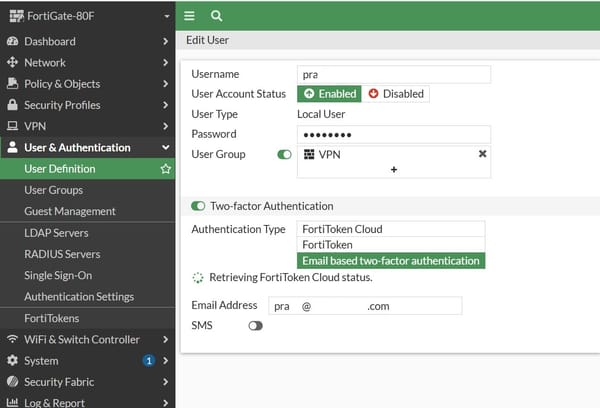Enable the SMS toggle

[255, 326]
